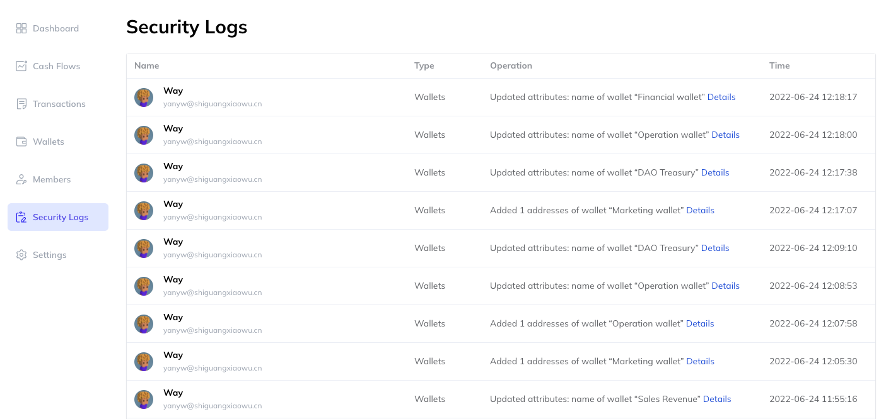Open Details for the 12:17:38 DAO Treasury update
The image size is (887, 420).
click(x=715, y=173)
